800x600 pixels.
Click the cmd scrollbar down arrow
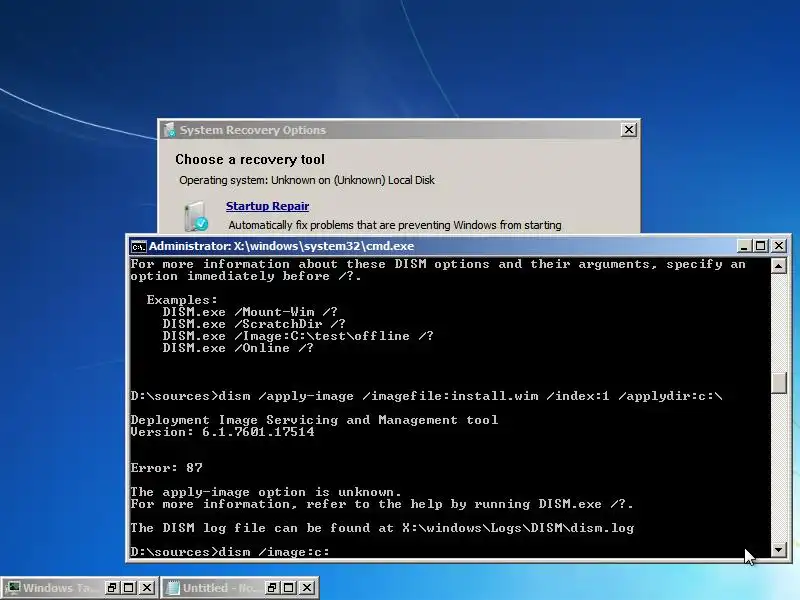click(x=779, y=550)
